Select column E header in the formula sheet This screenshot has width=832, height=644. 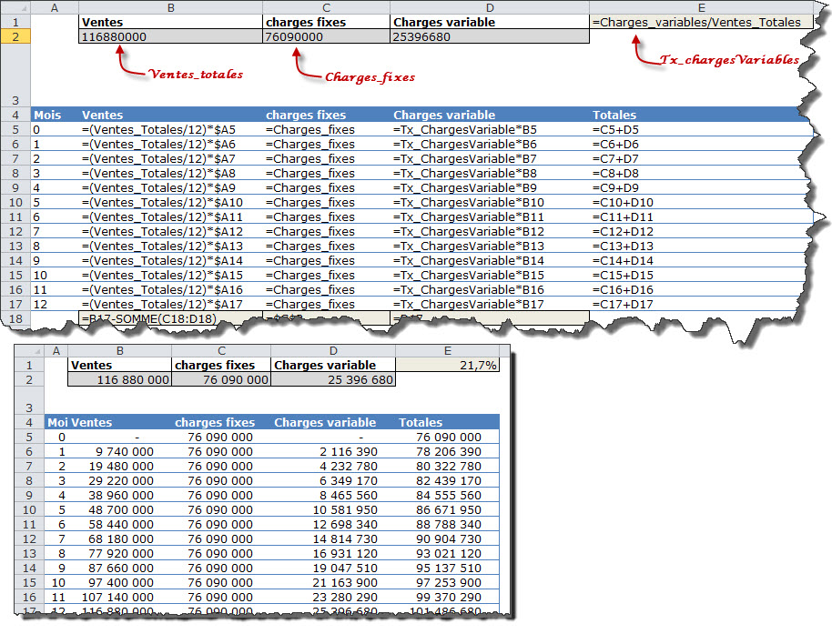(701, 8)
